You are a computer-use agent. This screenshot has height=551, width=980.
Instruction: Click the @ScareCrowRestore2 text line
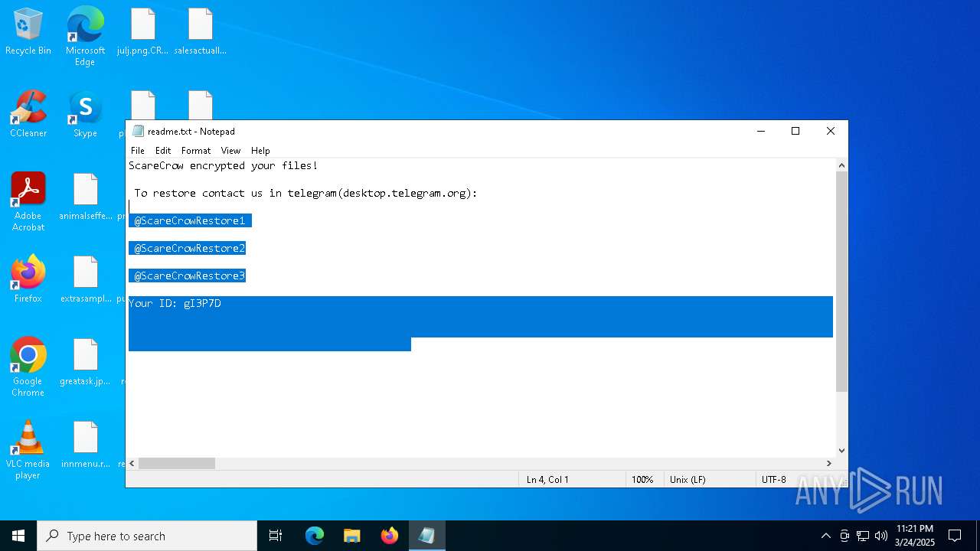tap(190, 248)
